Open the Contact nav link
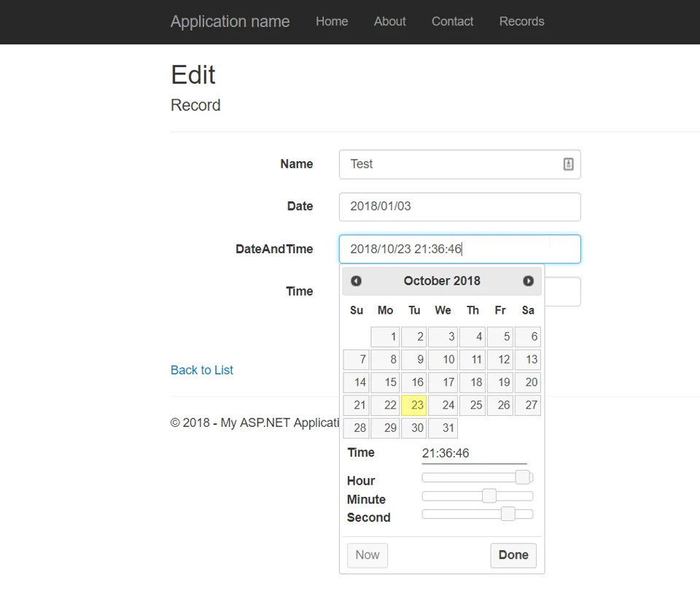This screenshot has height=602, width=700. 452,21
